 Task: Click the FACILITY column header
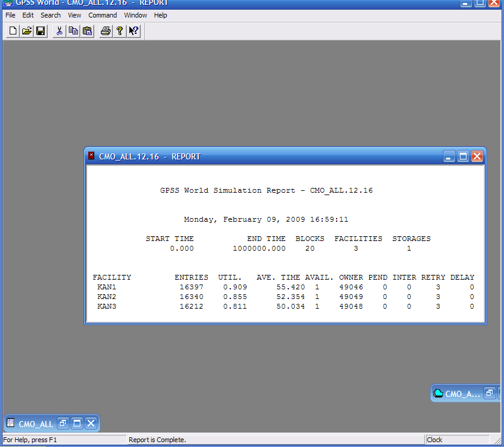click(112, 277)
